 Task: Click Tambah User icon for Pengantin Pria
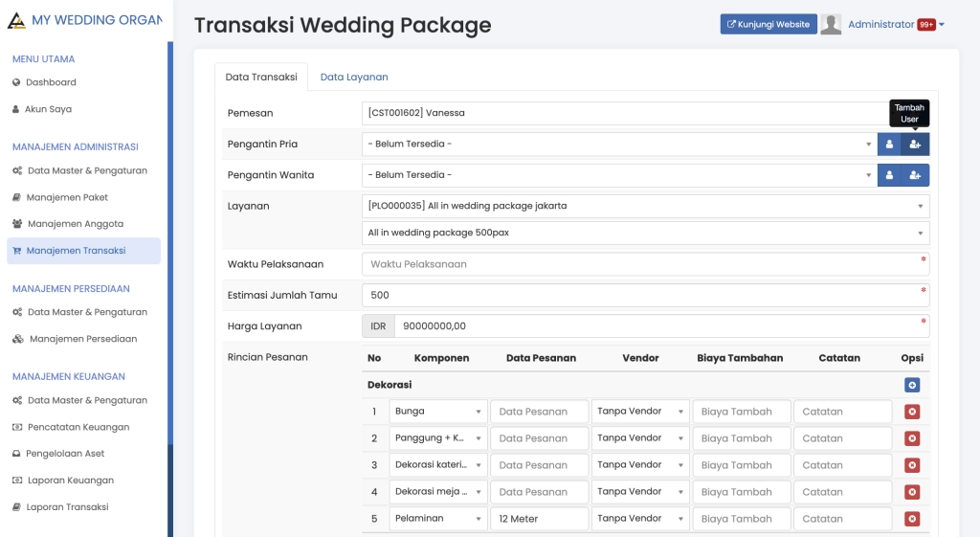coord(915,145)
